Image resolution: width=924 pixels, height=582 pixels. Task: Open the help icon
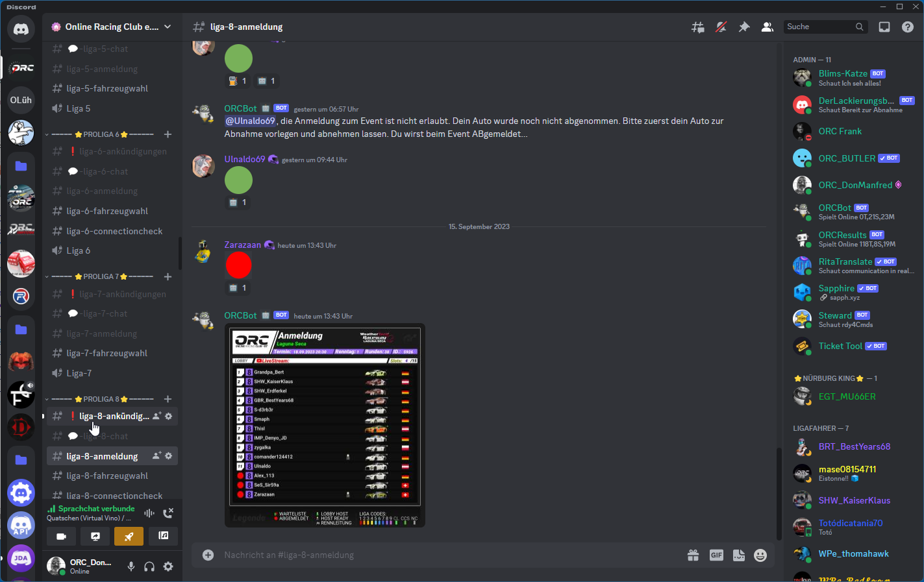click(x=908, y=27)
